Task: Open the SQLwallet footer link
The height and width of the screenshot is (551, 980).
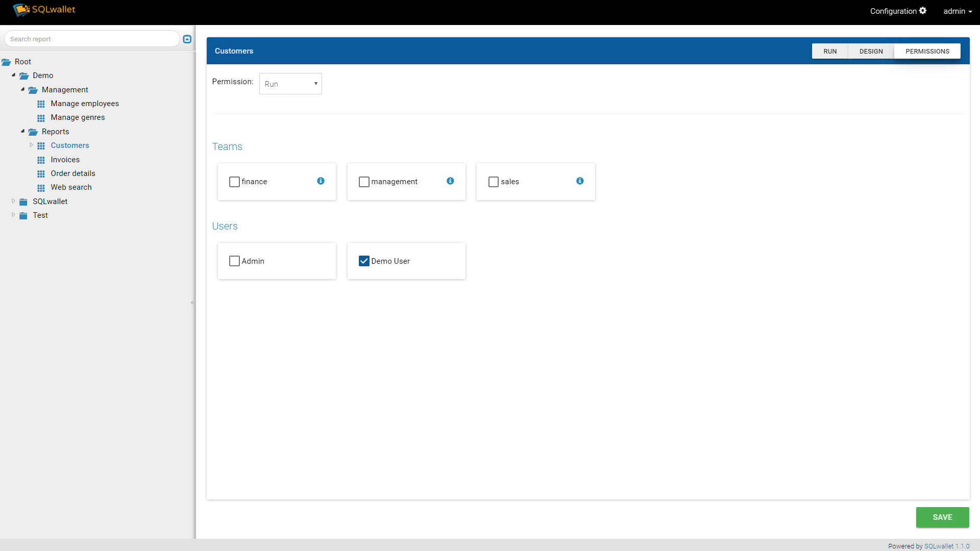Action: pos(939,546)
